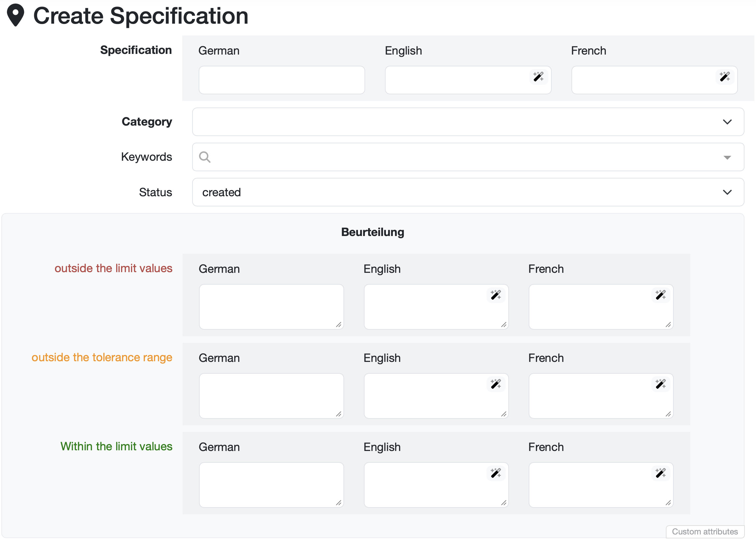
Task: Auto-translate French for outside the limit values
Action: 660,295
